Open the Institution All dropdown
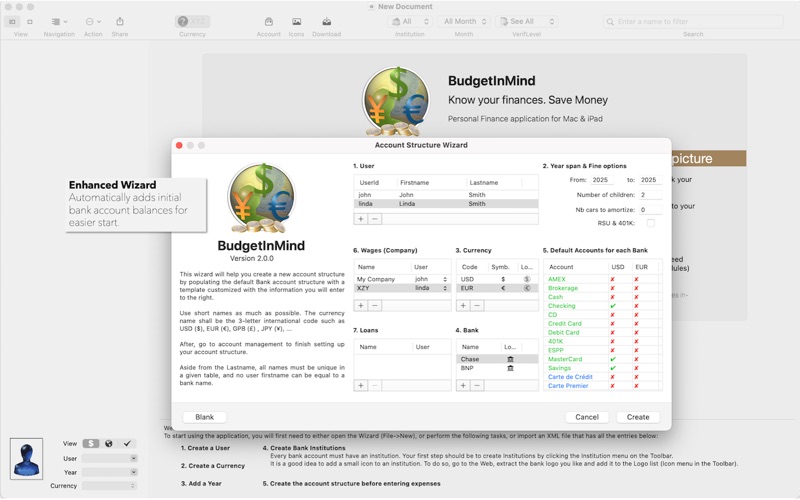This screenshot has height=500, width=800. coord(410,21)
